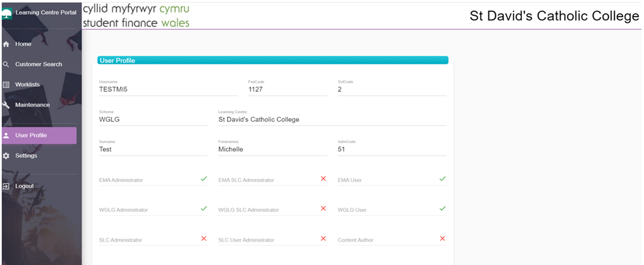The image size is (644, 265).
Task: Click the Learning Centre Portal tree logo
Action: (7, 14)
